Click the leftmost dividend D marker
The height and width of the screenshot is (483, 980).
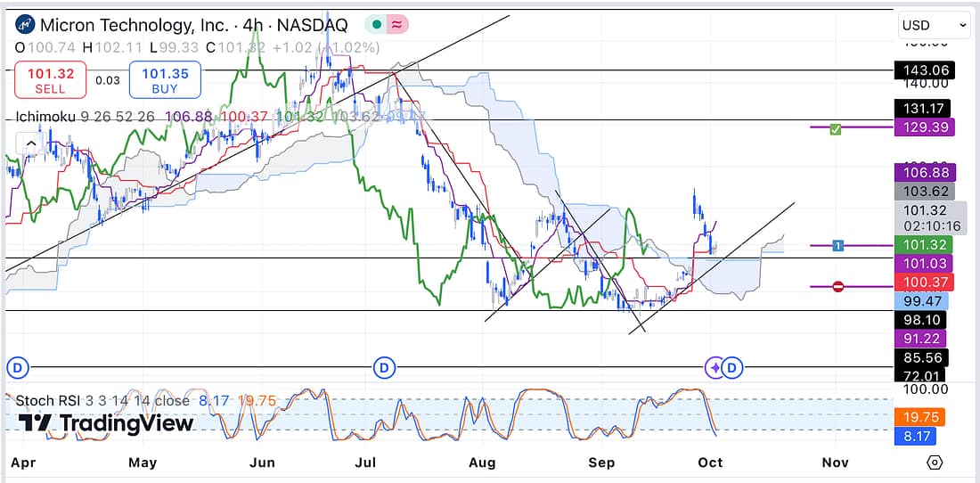click(15, 367)
